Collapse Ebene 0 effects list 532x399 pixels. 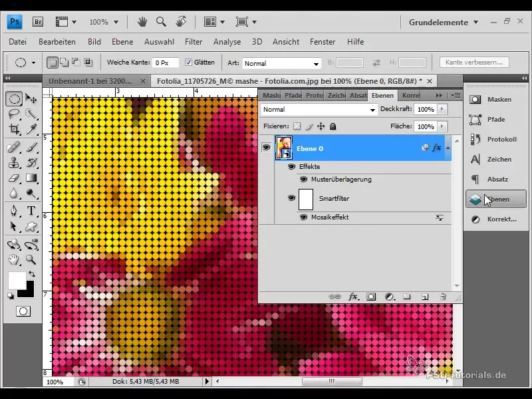tap(448, 148)
